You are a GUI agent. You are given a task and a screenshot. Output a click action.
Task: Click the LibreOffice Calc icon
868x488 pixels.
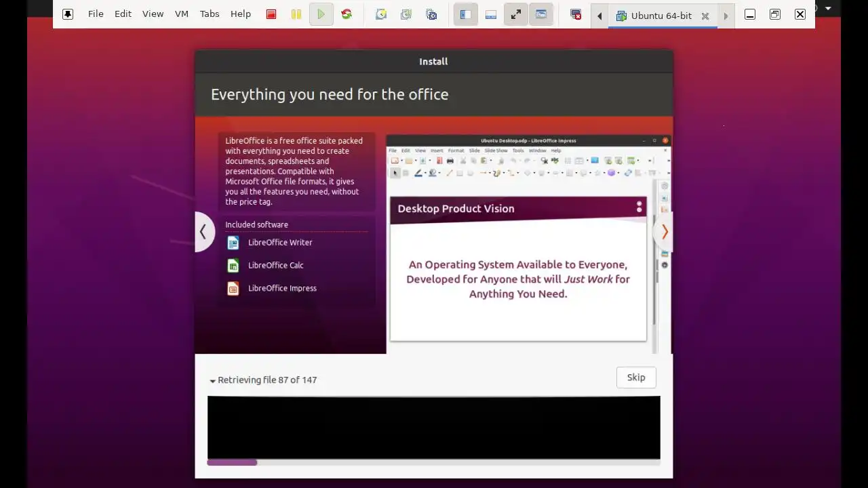pyautogui.click(x=233, y=266)
